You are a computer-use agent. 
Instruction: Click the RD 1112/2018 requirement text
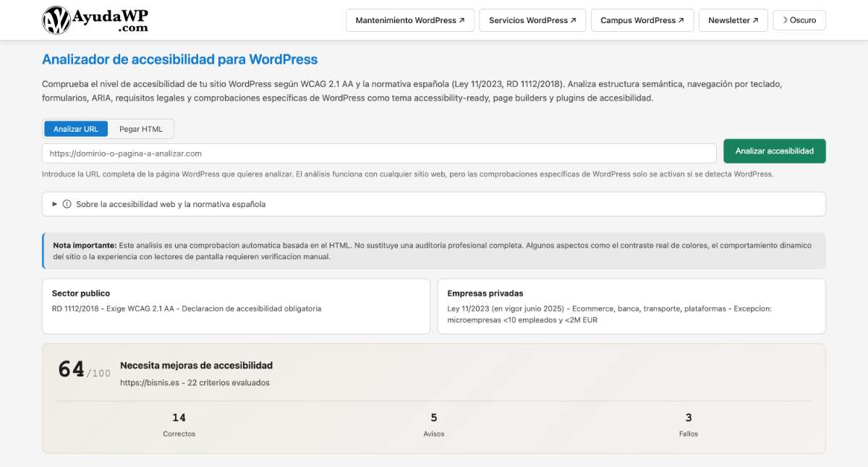point(187,308)
